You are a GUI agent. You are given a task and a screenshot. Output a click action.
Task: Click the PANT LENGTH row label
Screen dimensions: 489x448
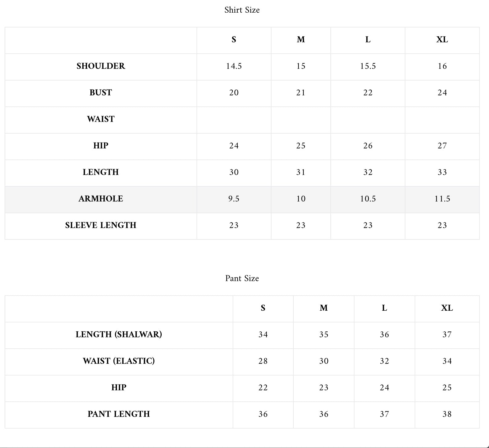pos(119,414)
